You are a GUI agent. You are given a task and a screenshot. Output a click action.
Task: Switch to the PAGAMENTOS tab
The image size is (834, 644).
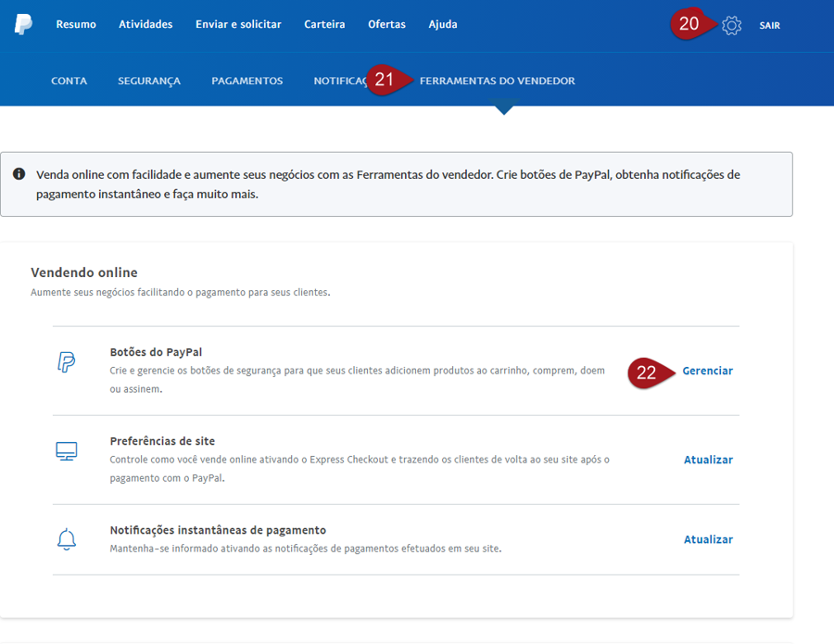[246, 81]
